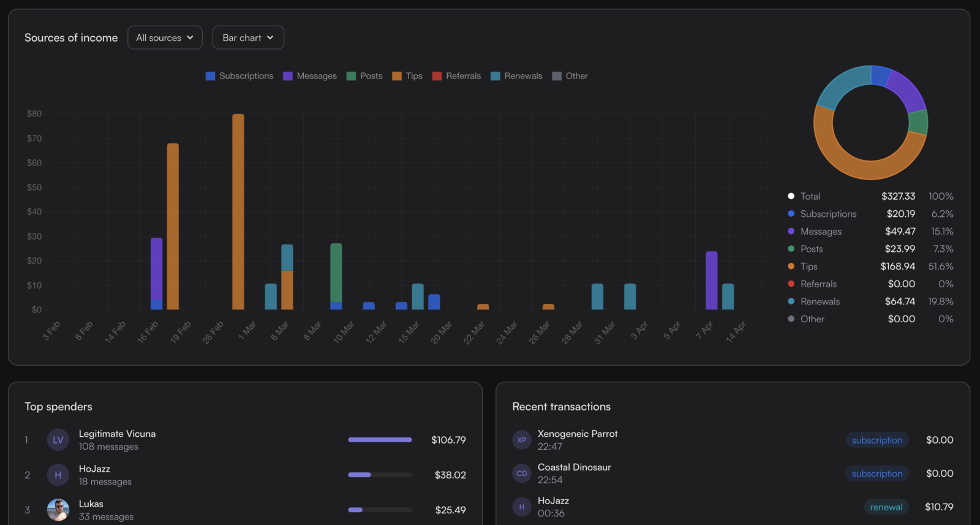Click the tall orange Tips bar at 26 Feb
Viewport: 980px width, 525px height.
click(x=238, y=211)
